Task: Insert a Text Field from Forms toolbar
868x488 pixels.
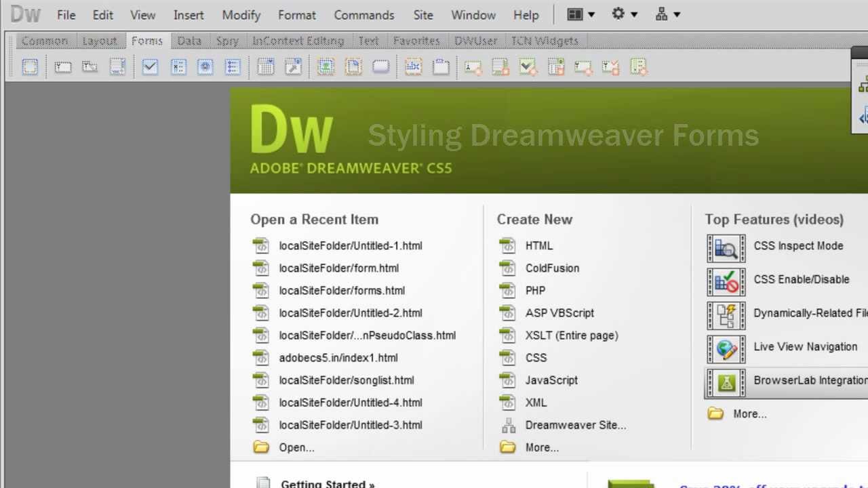Action: click(x=63, y=66)
